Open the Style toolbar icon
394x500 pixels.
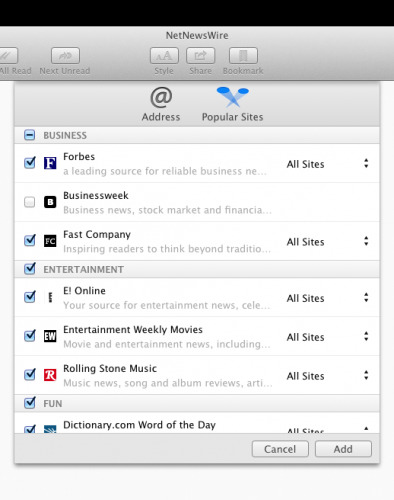tap(164, 56)
